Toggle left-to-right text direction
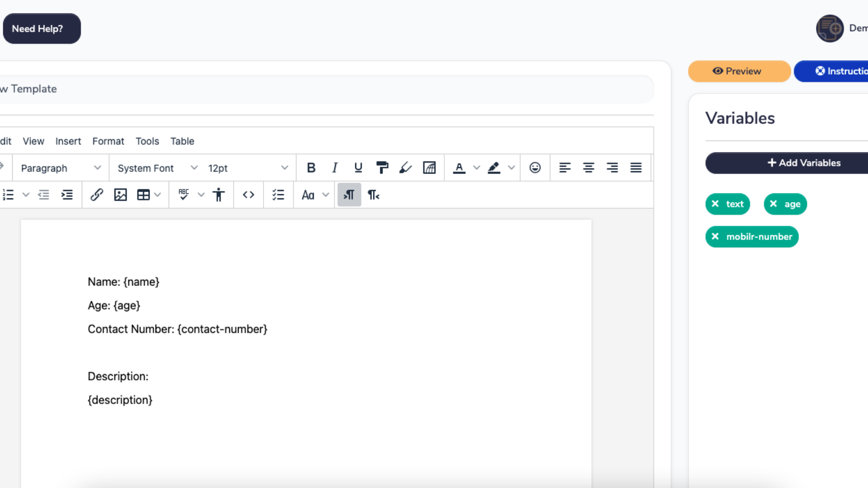This screenshot has width=868, height=488. pyautogui.click(x=349, y=195)
